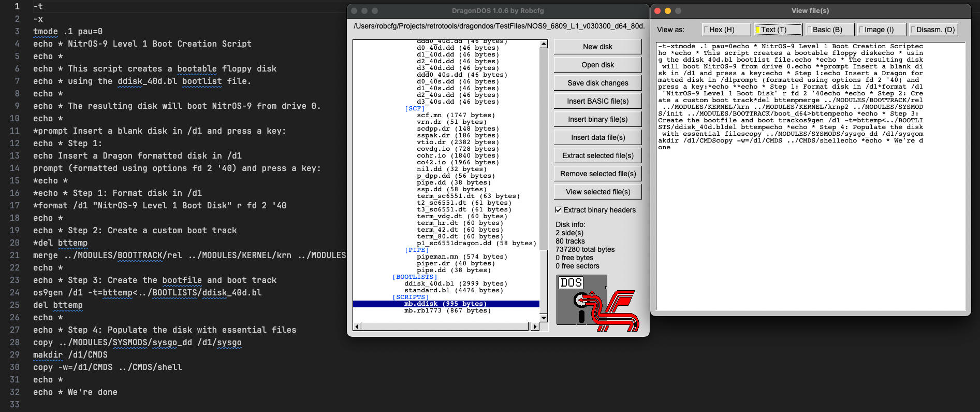The width and height of the screenshot is (980, 412).
Task: Click the [BOOTLISTS] directory node
Action: click(x=415, y=277)
